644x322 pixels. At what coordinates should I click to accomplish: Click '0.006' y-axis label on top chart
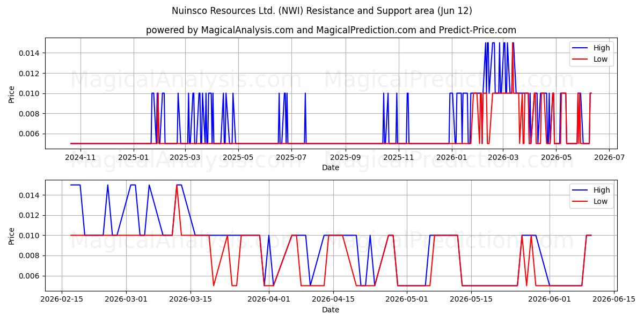(x=31, y=134)
